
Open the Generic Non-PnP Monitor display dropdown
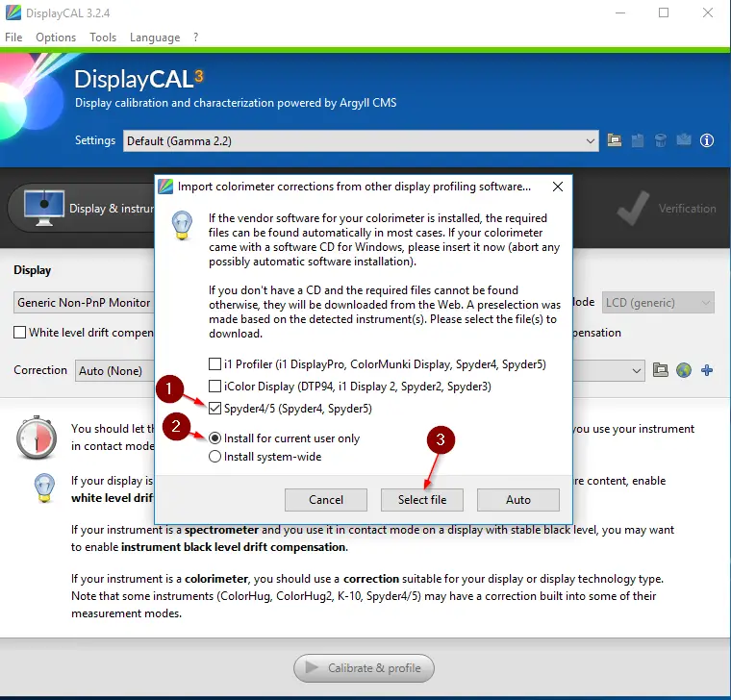point(84,303)
